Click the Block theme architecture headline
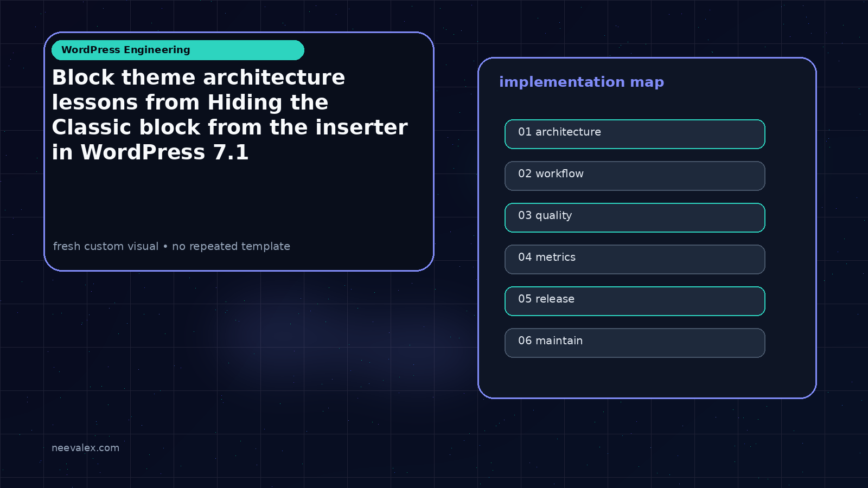 point(229,114)
